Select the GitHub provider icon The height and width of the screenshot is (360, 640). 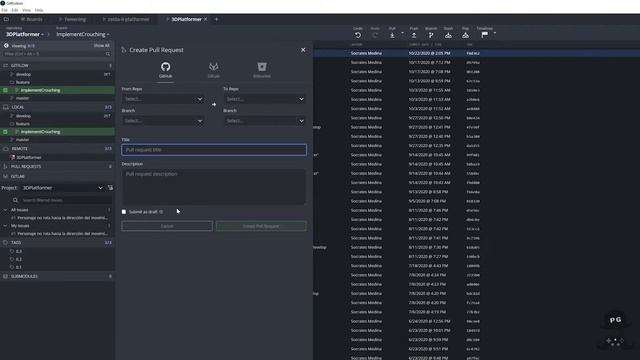[165, 67]
